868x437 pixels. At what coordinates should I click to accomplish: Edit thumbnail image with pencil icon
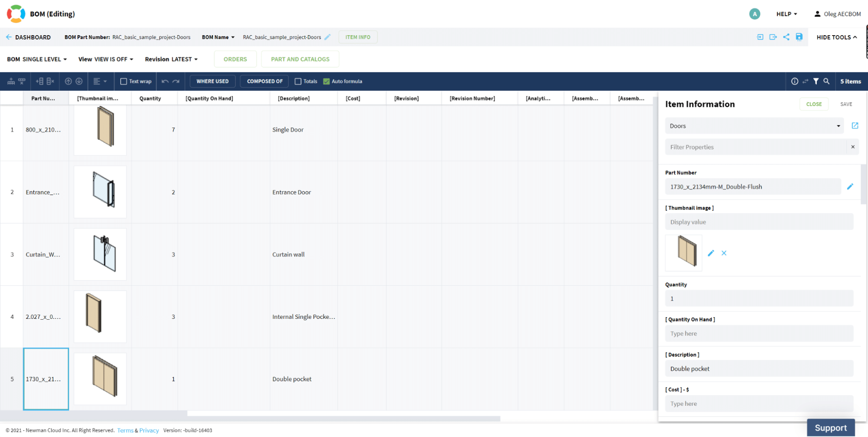pos(711,253)
